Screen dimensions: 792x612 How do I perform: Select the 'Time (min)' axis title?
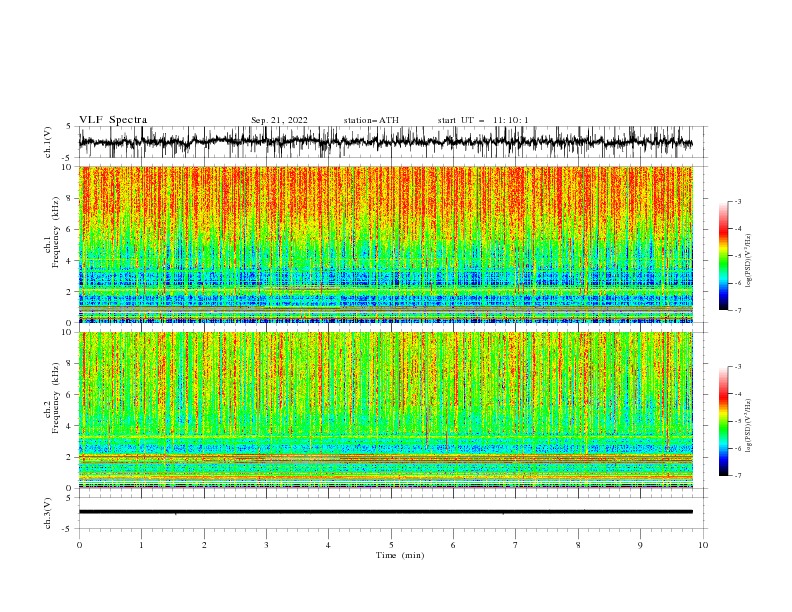400,555
